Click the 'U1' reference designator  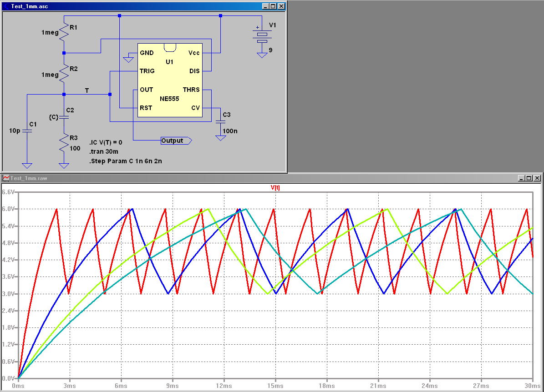coord(170,62)
